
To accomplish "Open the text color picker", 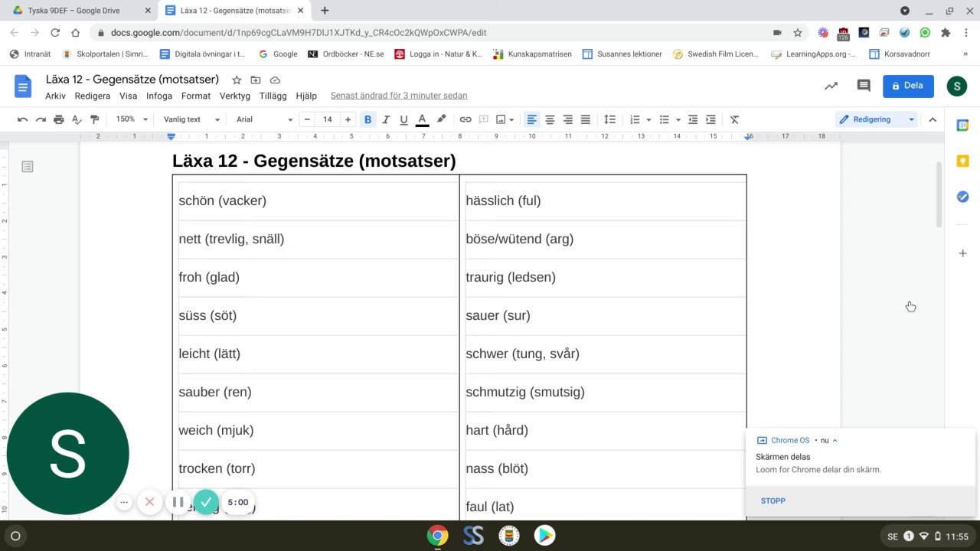I will click(422, 119).
